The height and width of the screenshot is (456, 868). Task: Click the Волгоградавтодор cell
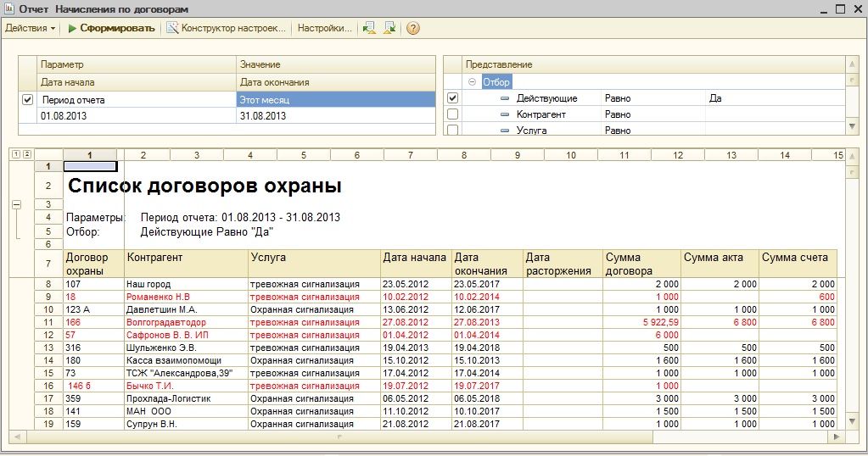[x=186, y=322]
